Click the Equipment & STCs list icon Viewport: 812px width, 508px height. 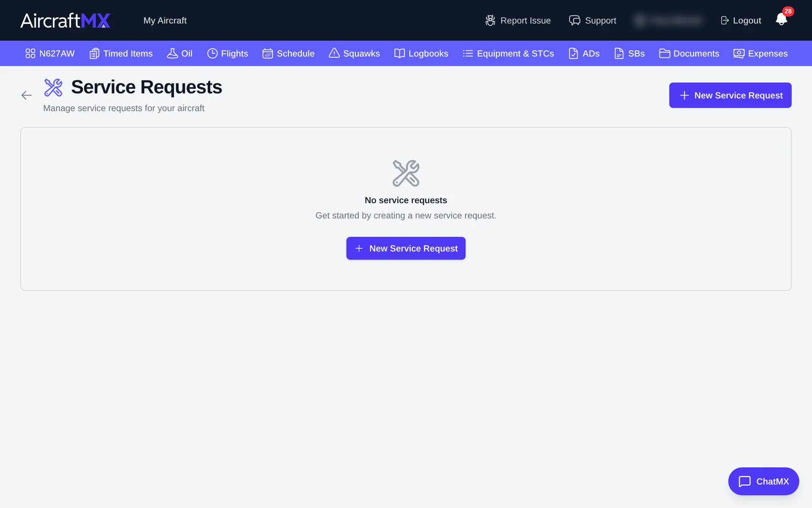click(x=468, y=53)
